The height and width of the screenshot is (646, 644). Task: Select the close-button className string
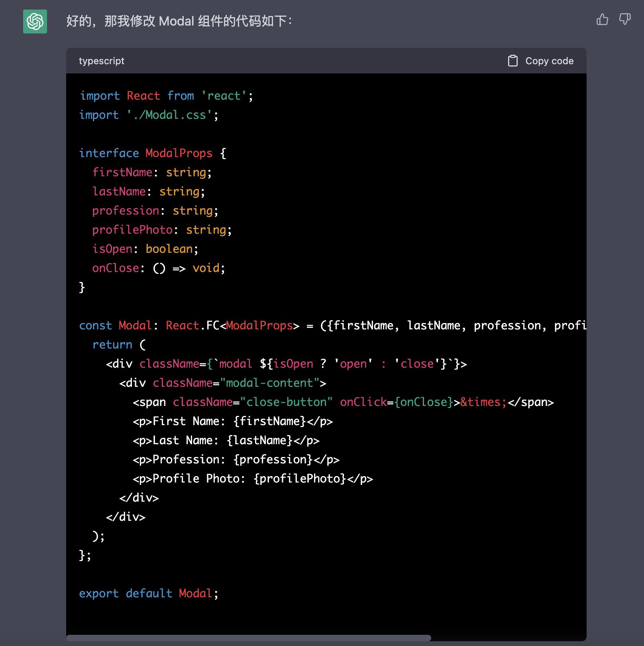point(287,402)
